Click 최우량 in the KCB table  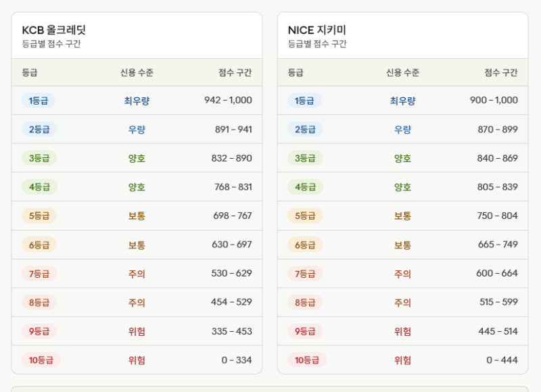[x=137, y=101]
